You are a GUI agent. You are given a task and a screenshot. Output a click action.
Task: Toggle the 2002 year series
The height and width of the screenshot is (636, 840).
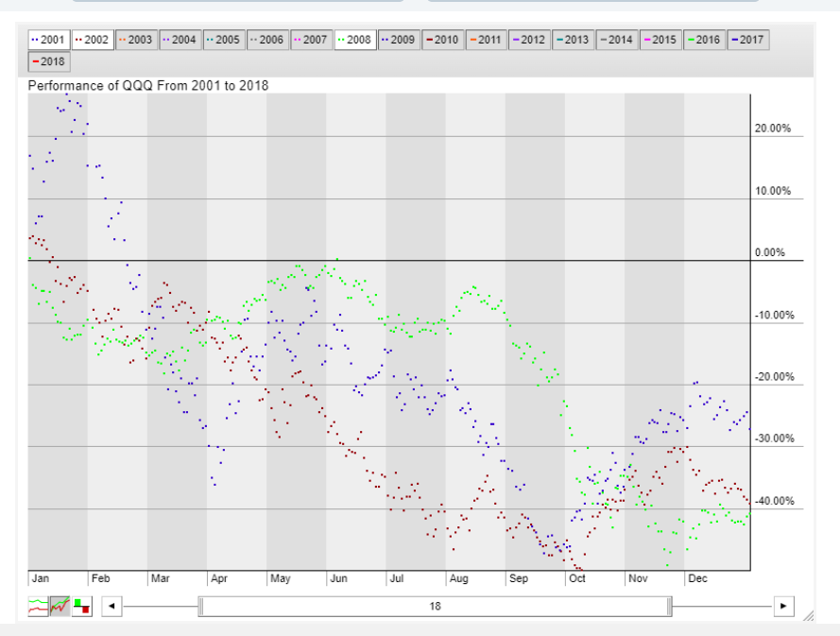click(x=93, y=40)
